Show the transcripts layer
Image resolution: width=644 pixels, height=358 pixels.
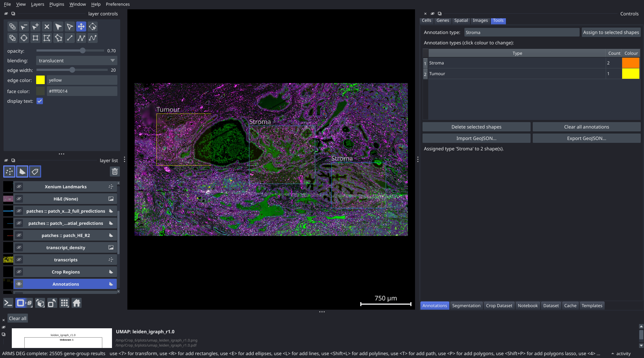19,260
